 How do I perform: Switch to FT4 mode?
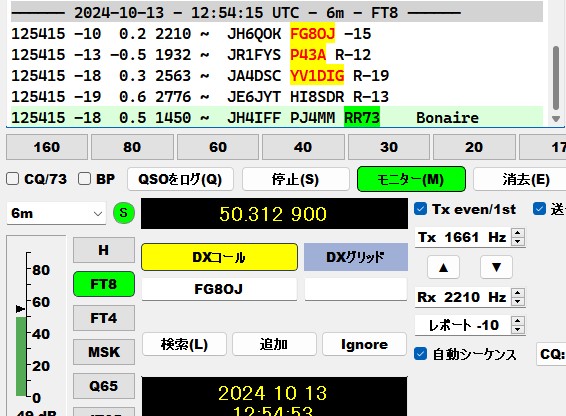point(104,318)
